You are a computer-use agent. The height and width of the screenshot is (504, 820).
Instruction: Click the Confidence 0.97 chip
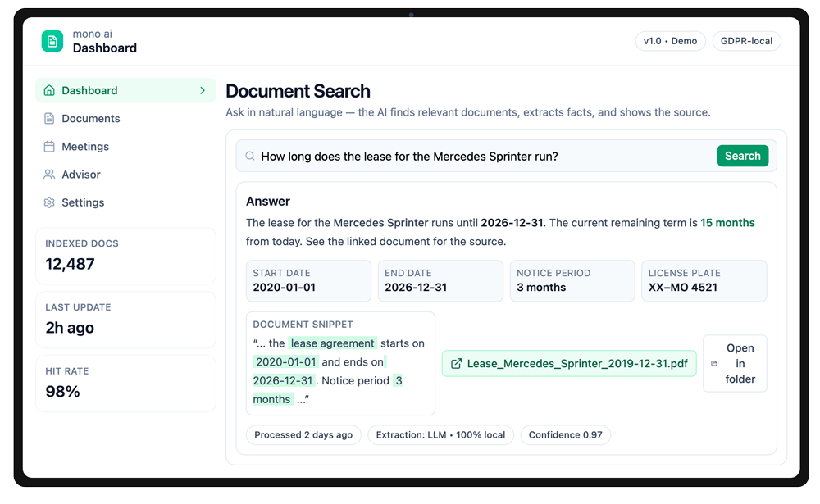[x=565, y=435]
